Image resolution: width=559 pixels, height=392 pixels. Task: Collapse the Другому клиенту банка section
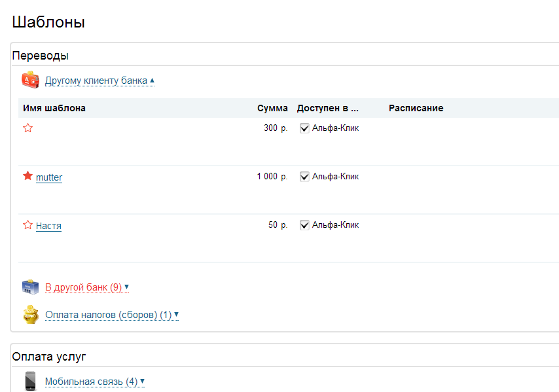[x=99, y=80]
